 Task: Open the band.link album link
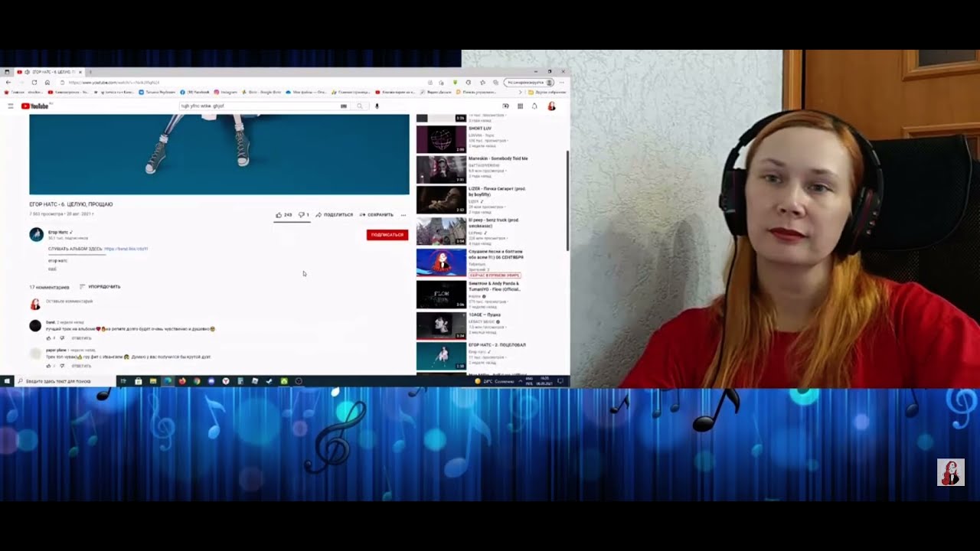126,249
